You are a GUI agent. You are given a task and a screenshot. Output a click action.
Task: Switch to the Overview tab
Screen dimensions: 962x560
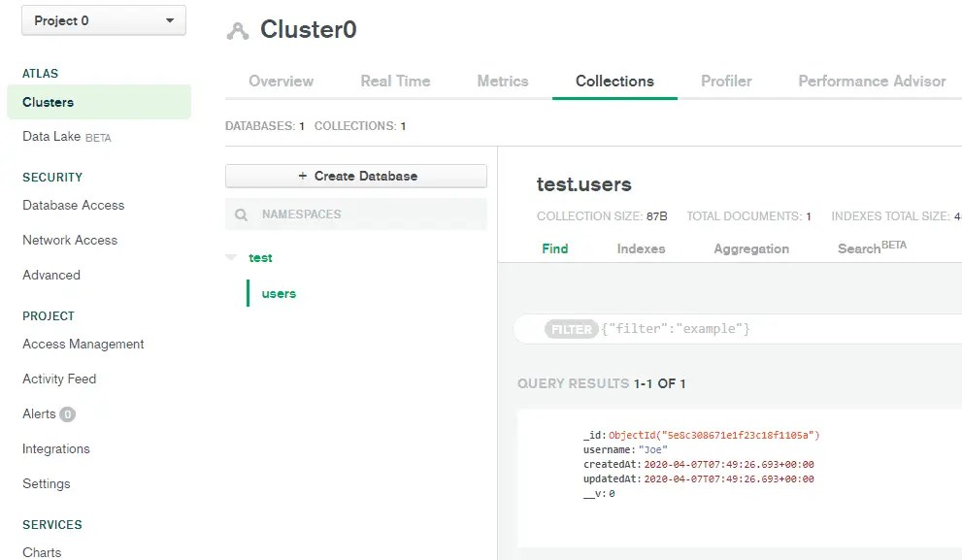click(x=281, y=81)
